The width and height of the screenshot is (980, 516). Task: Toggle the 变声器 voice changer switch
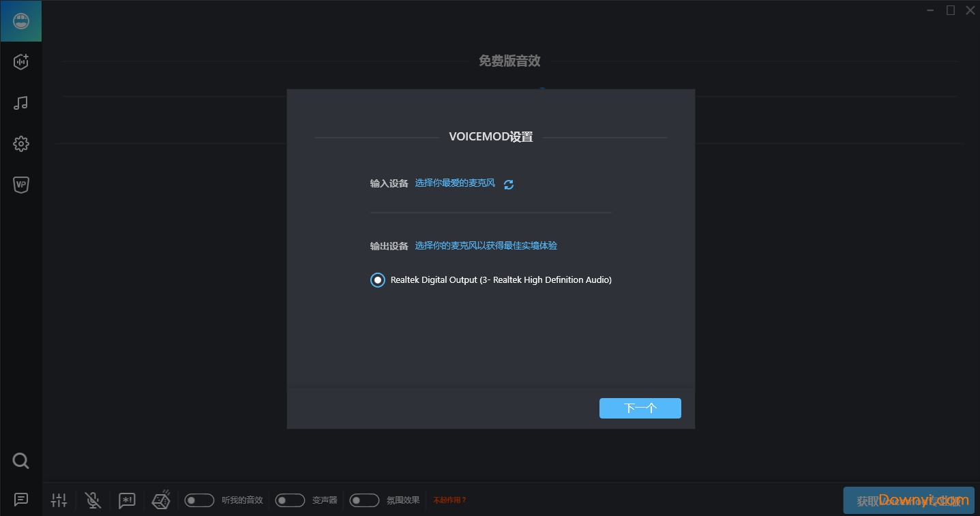[290, 500]
